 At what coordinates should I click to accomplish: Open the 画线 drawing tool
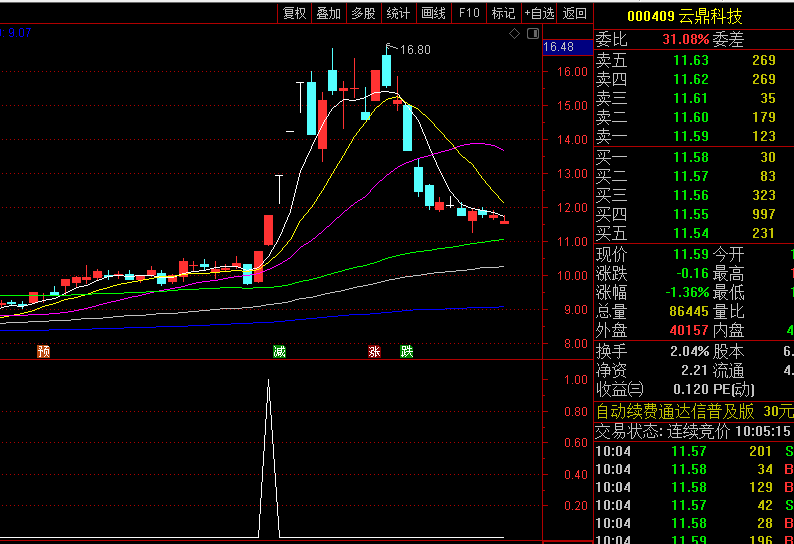point(433,13)
